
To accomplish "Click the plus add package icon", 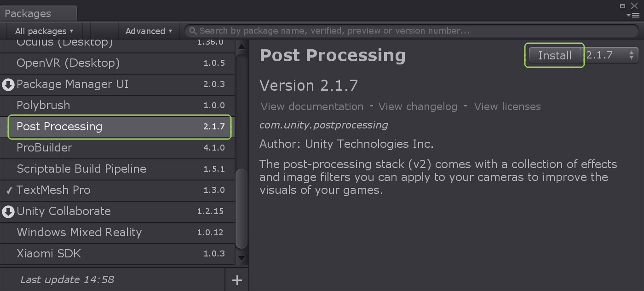I will coord(237,280).
